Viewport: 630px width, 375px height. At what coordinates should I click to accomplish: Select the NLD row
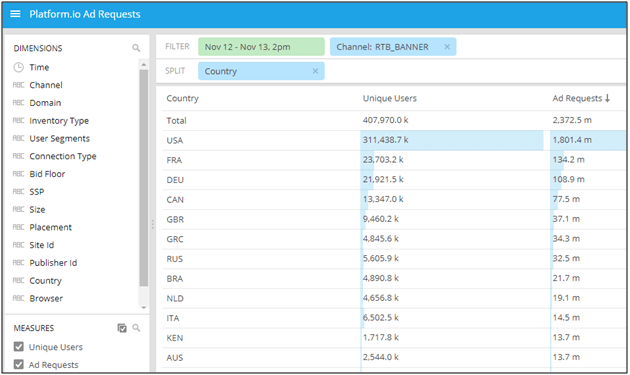(x=394, y=298)
